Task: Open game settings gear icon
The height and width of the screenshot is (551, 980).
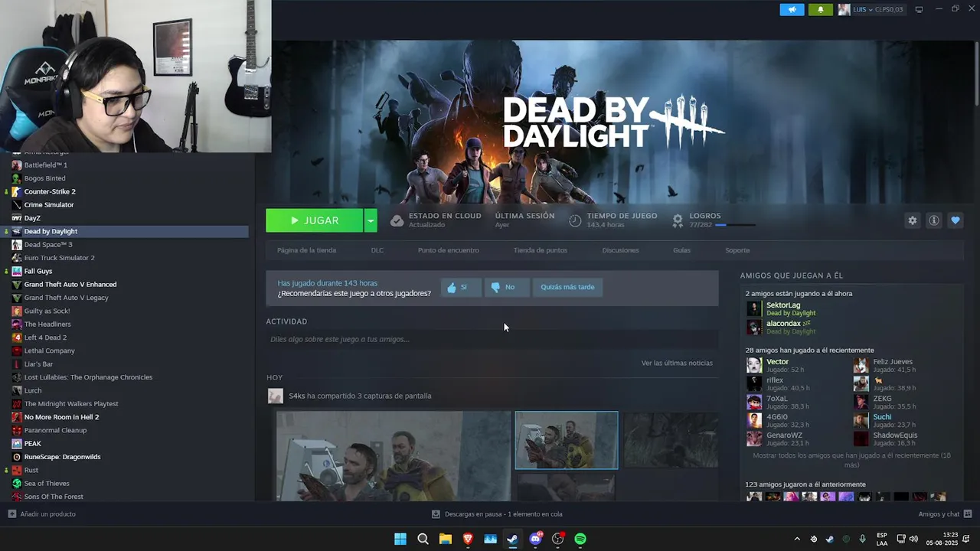Action: click(912, 220)
